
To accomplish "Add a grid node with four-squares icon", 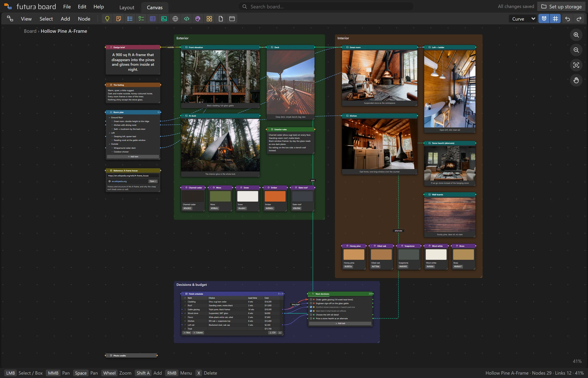I will pos(209,19).
